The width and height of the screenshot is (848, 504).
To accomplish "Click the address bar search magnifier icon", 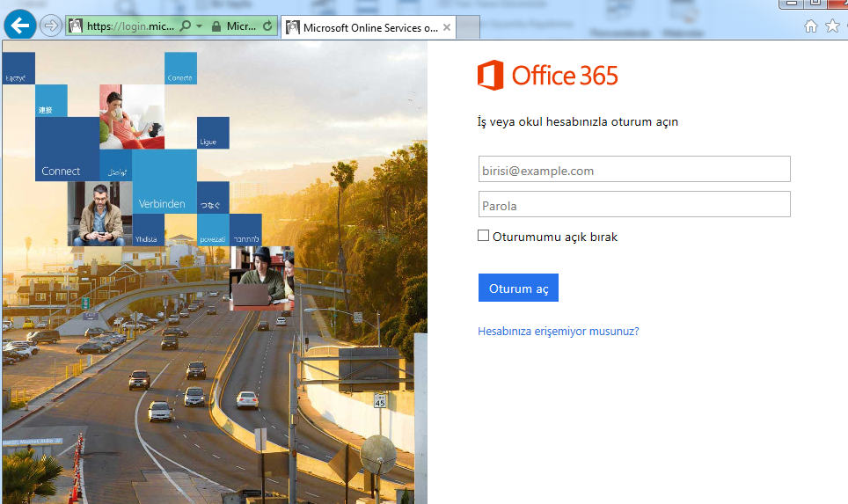I will click(185, 26).
